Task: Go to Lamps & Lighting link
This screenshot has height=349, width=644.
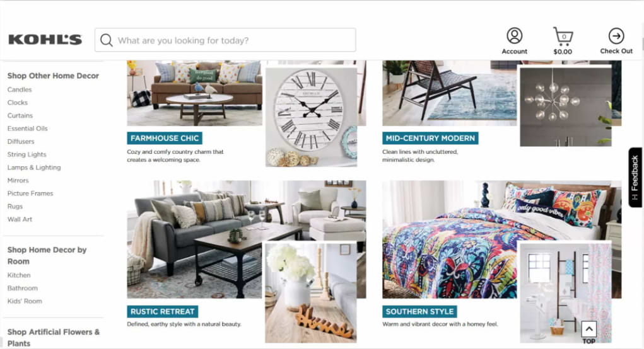Action: [x=34, y=168]
